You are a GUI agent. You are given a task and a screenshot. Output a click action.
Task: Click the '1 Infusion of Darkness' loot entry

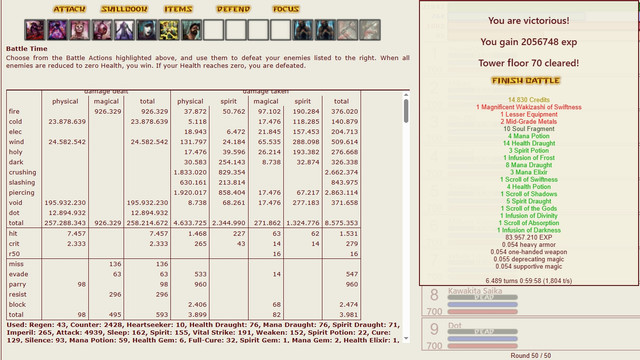pyautogui.click(x=529, y=230)
